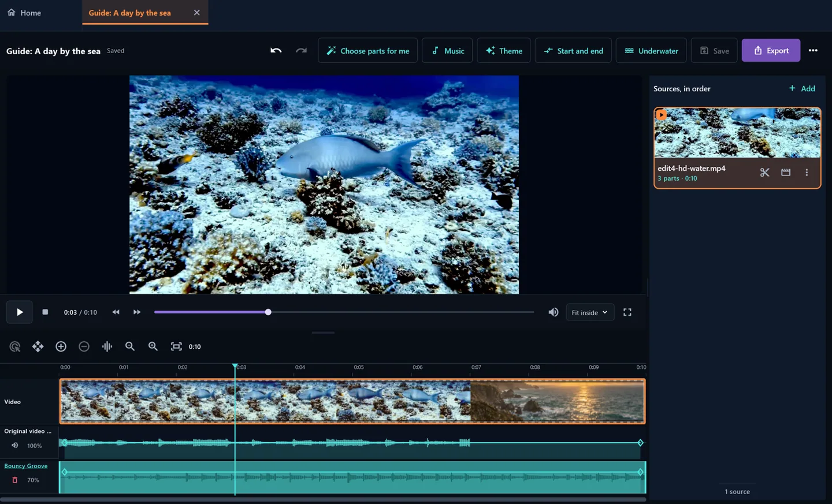Zoom in the timeline with magnifier
This screenshot has height=504, width=832.
[x=153, y=346]
